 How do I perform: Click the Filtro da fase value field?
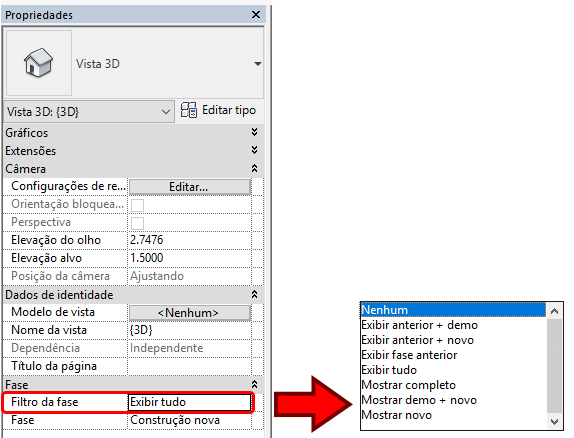click(190, 402)
